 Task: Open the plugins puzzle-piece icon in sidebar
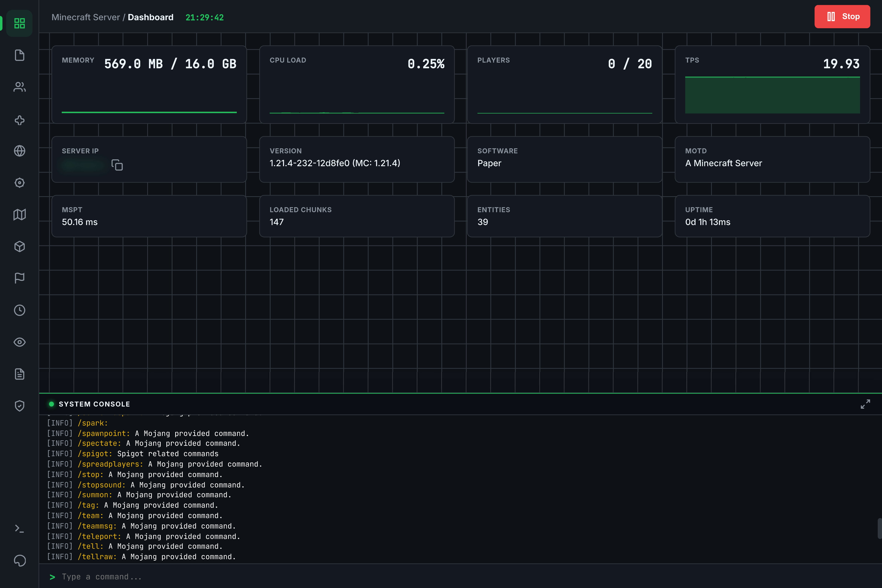(x=19, y=120)
